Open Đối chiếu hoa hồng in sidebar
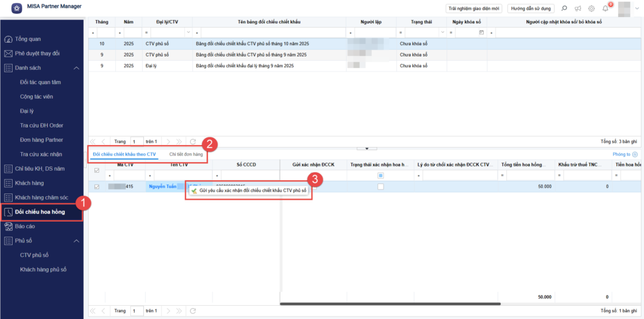Screen dimensions: 644x319 click(41, 212)
